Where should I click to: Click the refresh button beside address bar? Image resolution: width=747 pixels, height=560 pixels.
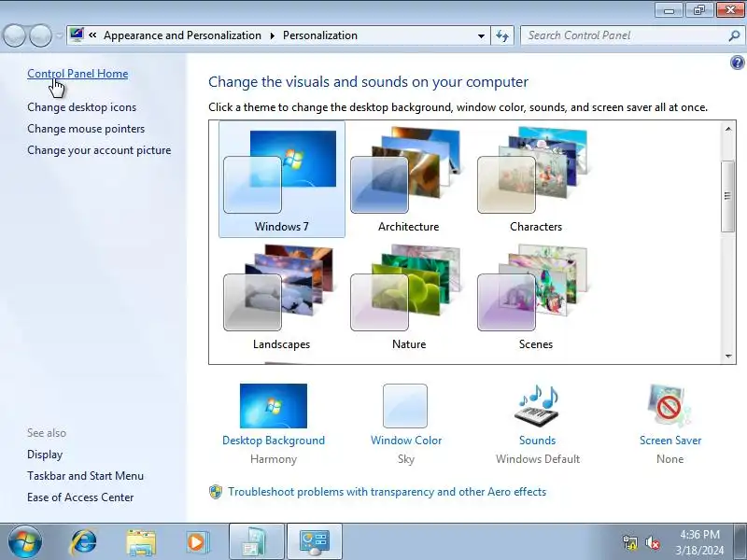(502, 35)
